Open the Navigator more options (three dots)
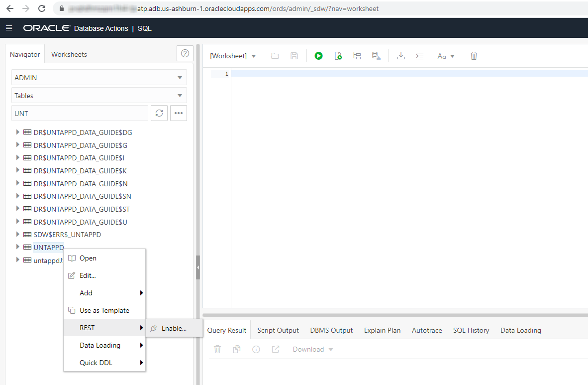The height and width of the screenshot is (385, 588). [179, 113]
